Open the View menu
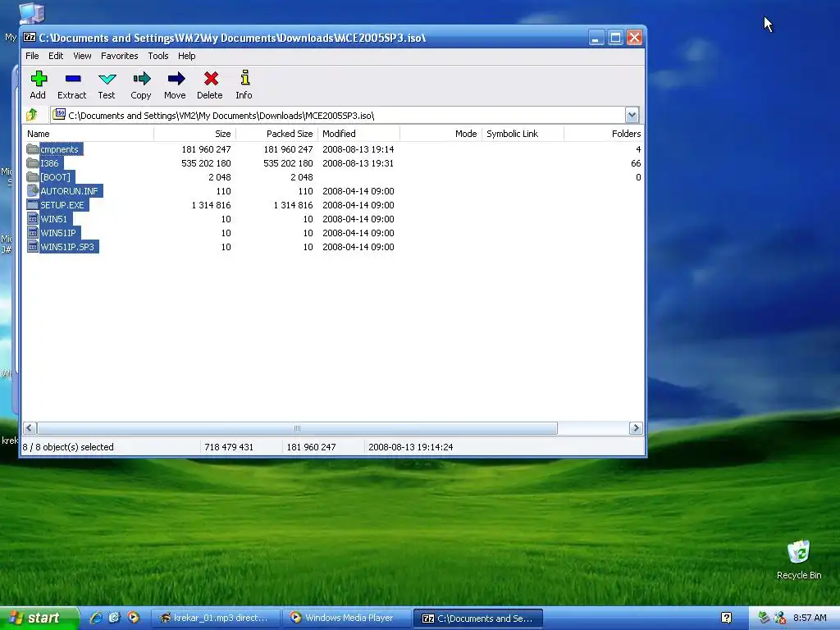 [82, 56]
